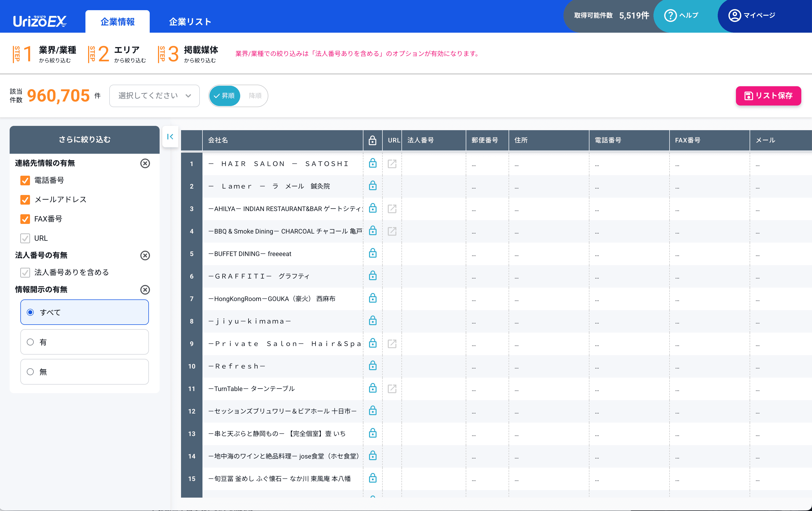
Task: Clear filters with 連絡先情報の有無 reset icon
Action: point(145,163)
